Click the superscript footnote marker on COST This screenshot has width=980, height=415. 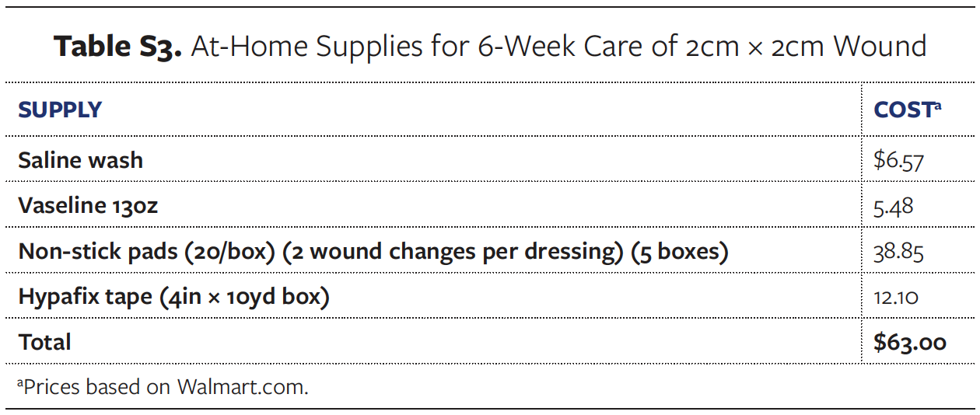pos(937,106)
